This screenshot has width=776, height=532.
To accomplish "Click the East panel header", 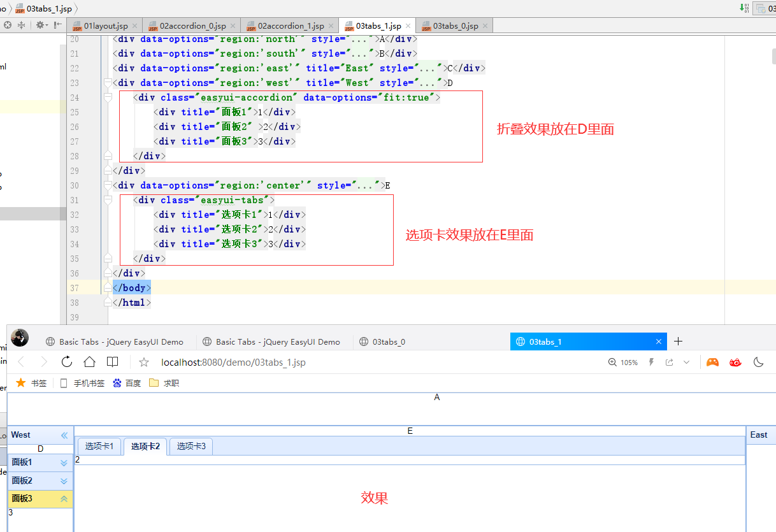I will pyautogui.click(x=761, y=435).
